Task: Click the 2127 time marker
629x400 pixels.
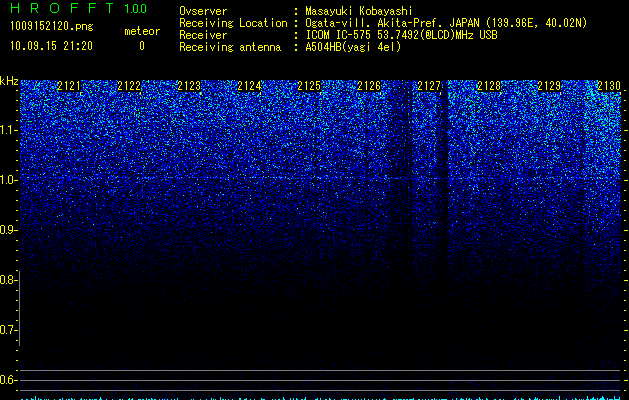Action: coord(429,86)
